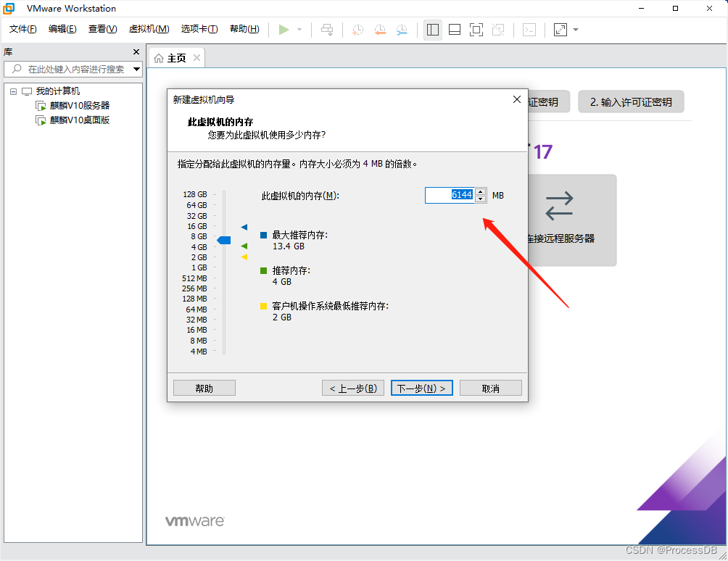Click the 2. 输入许可证密钥 button
The image size is (728, 561).
click(x=631, y=101)
